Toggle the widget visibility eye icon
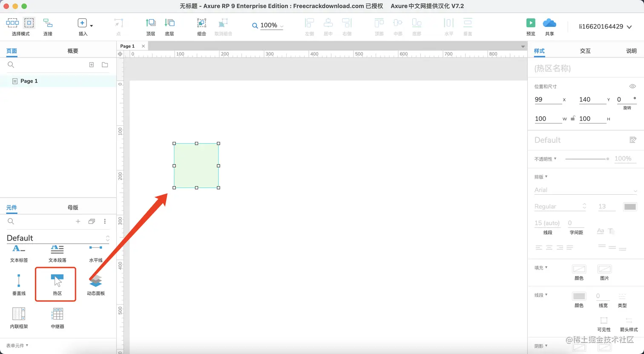 pos(632,86)
